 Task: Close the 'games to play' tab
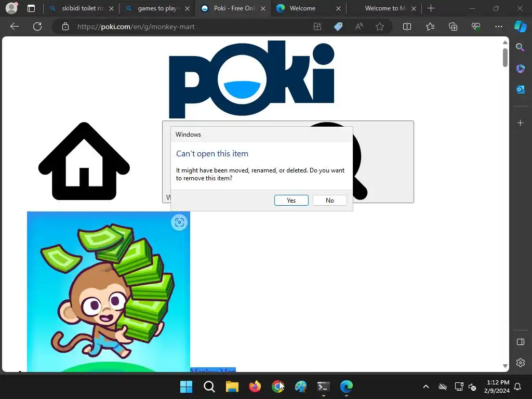pyautogui.click(x=187, y=9)
